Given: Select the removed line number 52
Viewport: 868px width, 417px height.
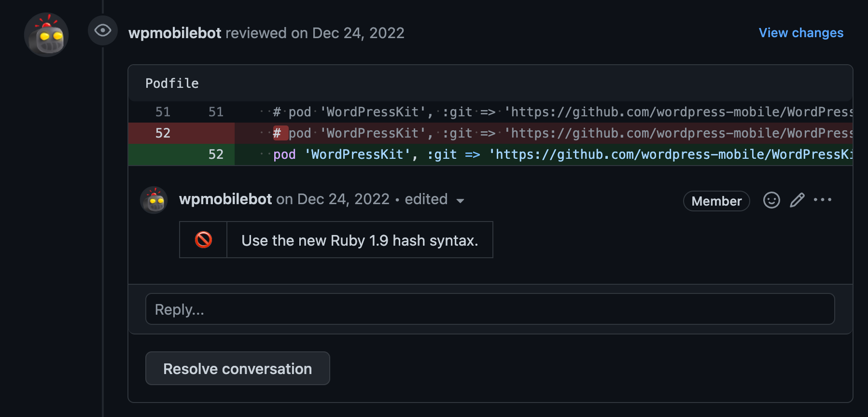Looking at the screenshot, I should [x=163, y=133].
